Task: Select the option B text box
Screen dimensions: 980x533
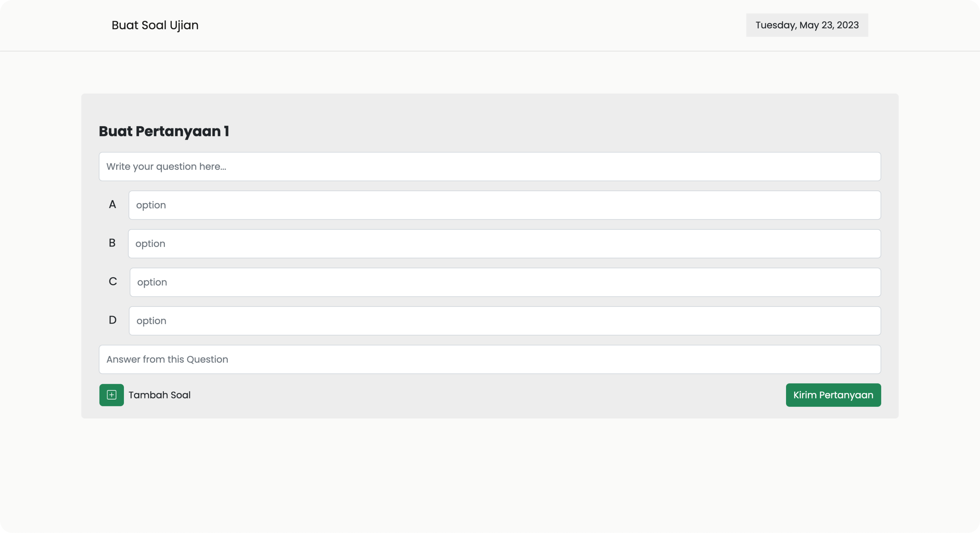Action: [504, 244]
